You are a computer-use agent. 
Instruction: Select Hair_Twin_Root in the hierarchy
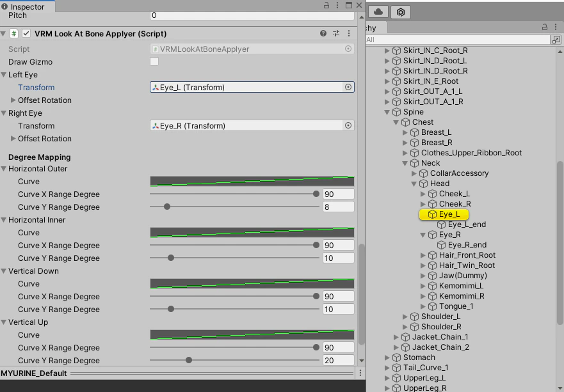[467, 265]
